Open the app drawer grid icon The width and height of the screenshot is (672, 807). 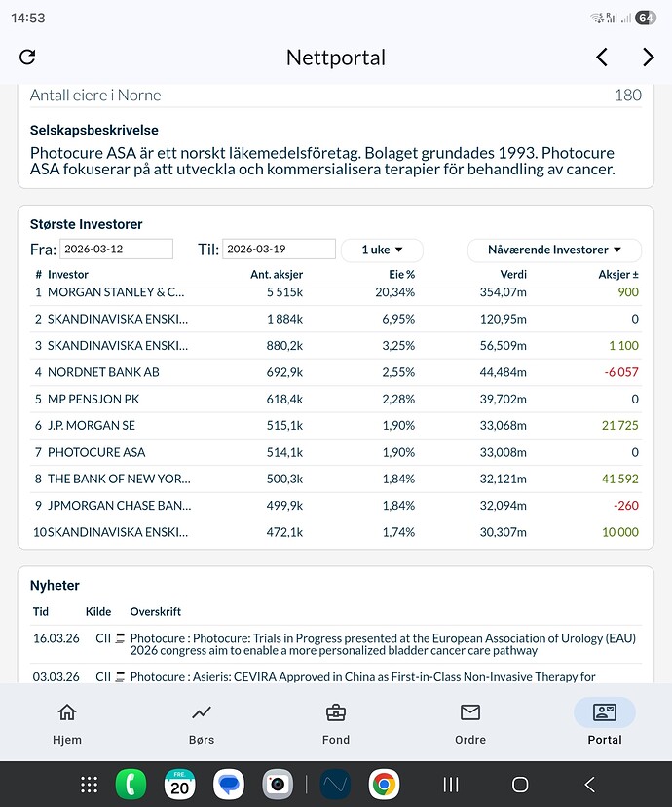[x=89, y=785]
